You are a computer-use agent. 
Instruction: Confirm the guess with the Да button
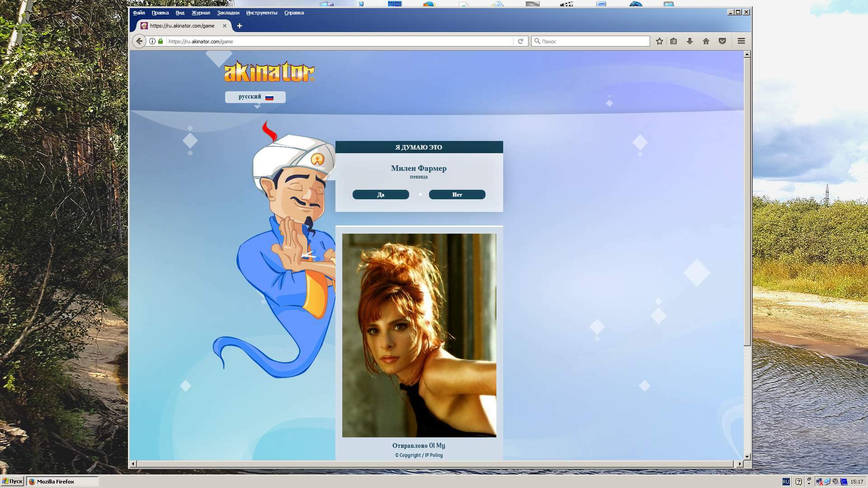(x=381, y=194)
